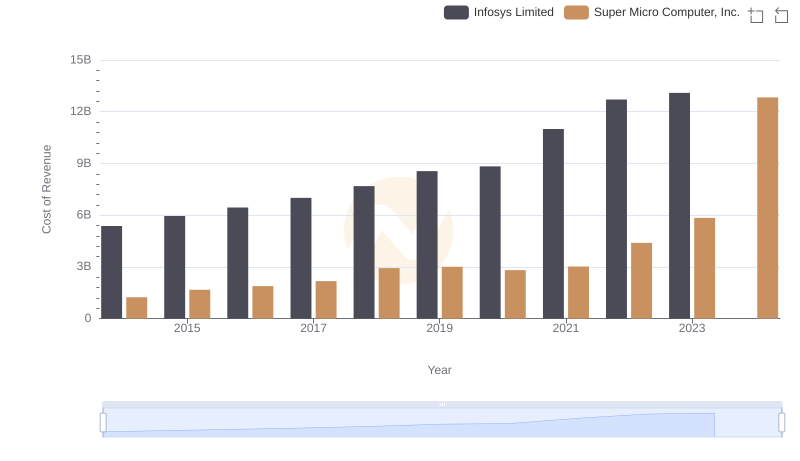Click the y-axis label 6B

click(84, 215)
